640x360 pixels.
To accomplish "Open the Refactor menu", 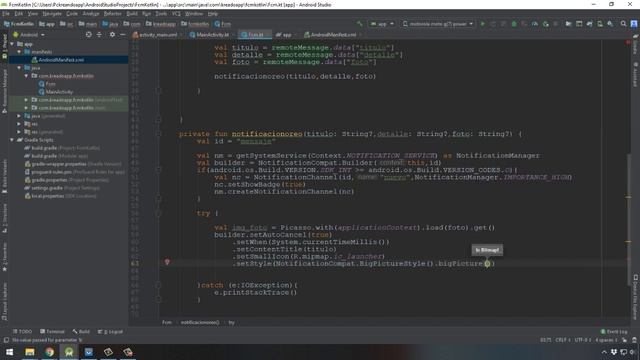I will [112, 13].
